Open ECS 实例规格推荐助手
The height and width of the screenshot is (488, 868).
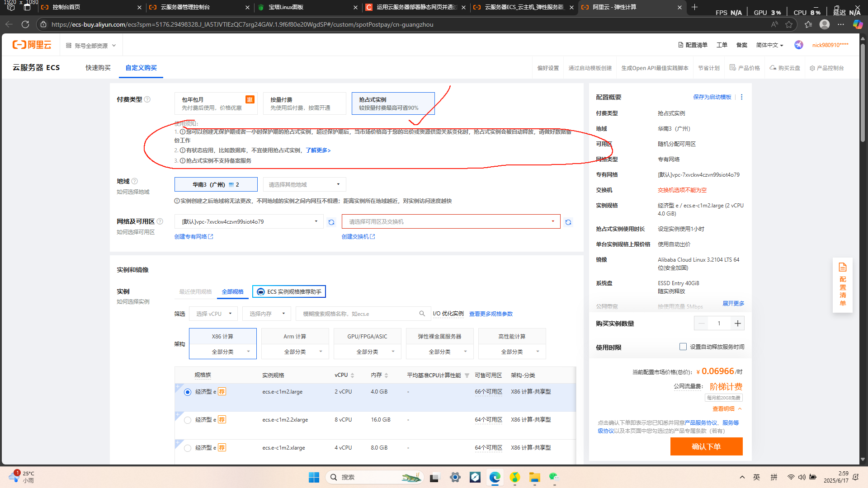click(289, 292)
